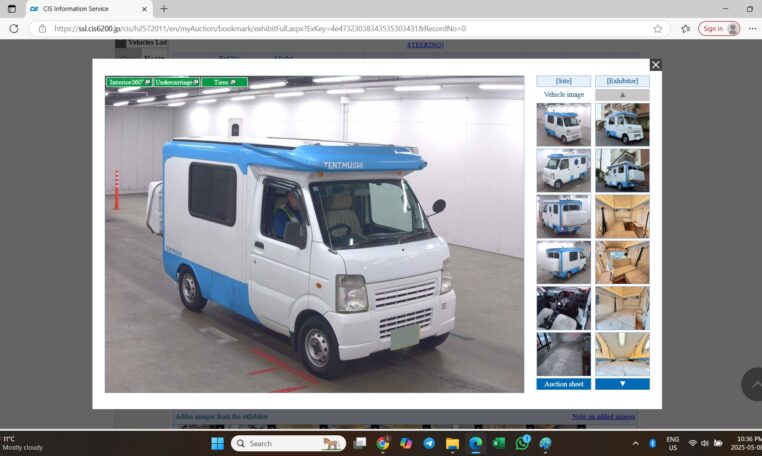Open Copilot app in taskbar
The height and width of the screenshot is (456, 762).
406,443
